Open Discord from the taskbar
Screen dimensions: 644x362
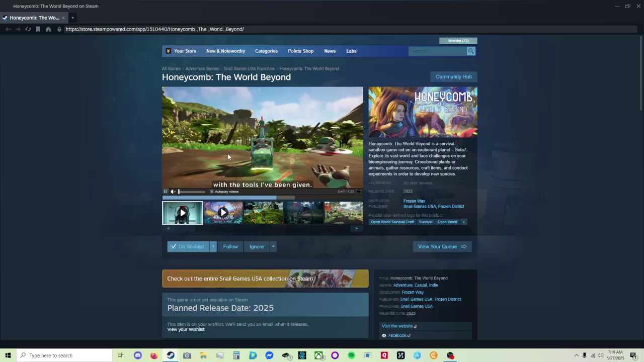tap(137, 355)
